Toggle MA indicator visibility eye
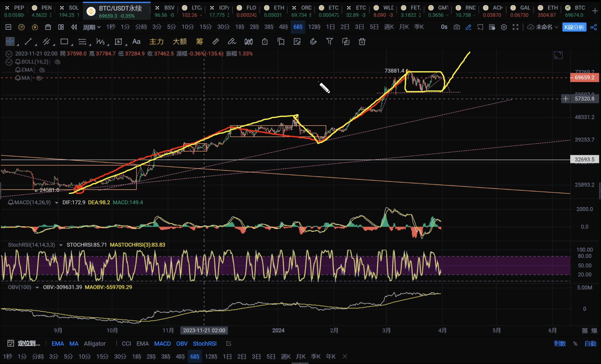This screenshot has width=601, height=364. (39, 78)
